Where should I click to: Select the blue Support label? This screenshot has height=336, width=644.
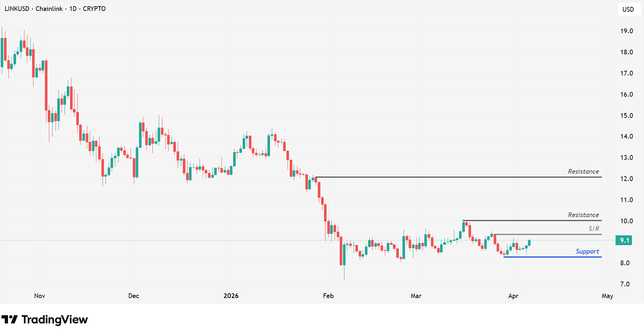587,251
